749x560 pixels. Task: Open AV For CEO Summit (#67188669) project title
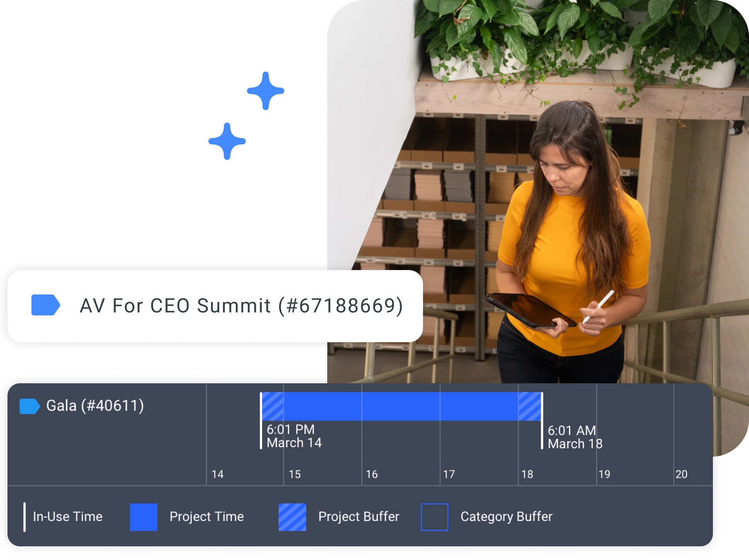[x=241, y=306]
